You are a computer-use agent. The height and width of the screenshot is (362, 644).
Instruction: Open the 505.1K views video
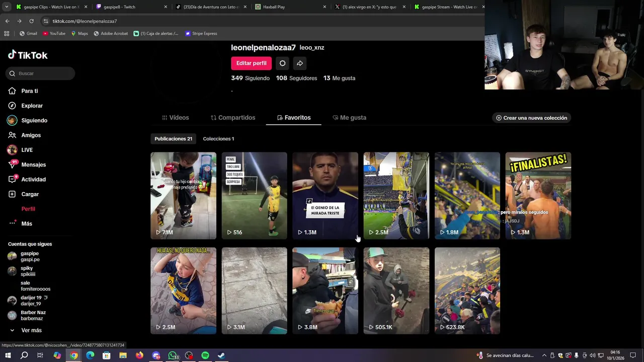tap(396, 291)
